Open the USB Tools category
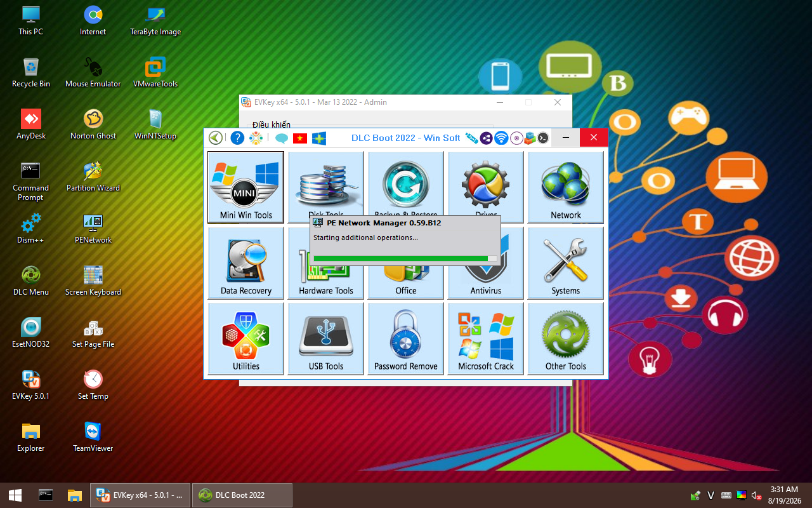Viewport: 812px width, 508px height. coord(325,338)
